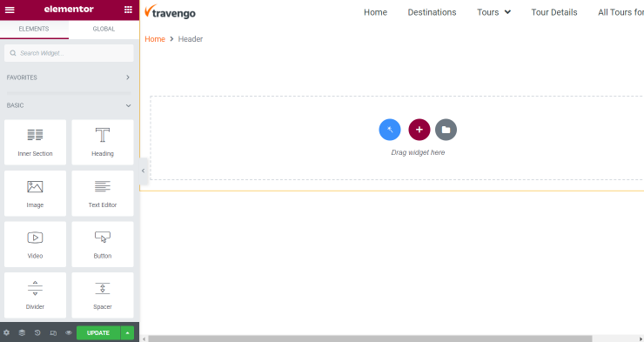Select the Heading widget
This screenshot has height=342, width=644.
[x=103, y=142]
